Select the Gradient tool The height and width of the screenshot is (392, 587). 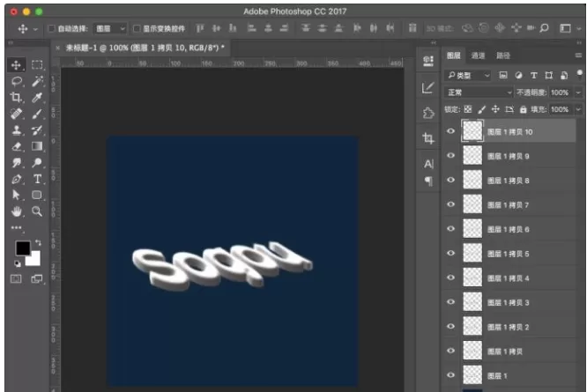pos(37,146)
